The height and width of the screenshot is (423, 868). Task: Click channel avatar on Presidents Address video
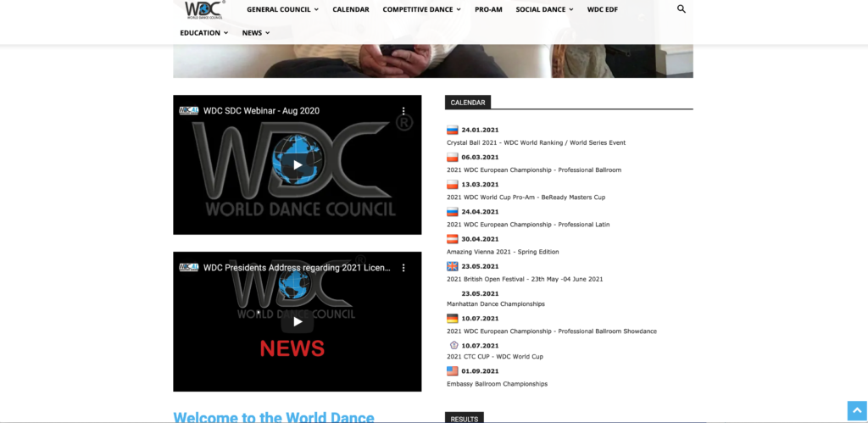[x=189, y=267]
